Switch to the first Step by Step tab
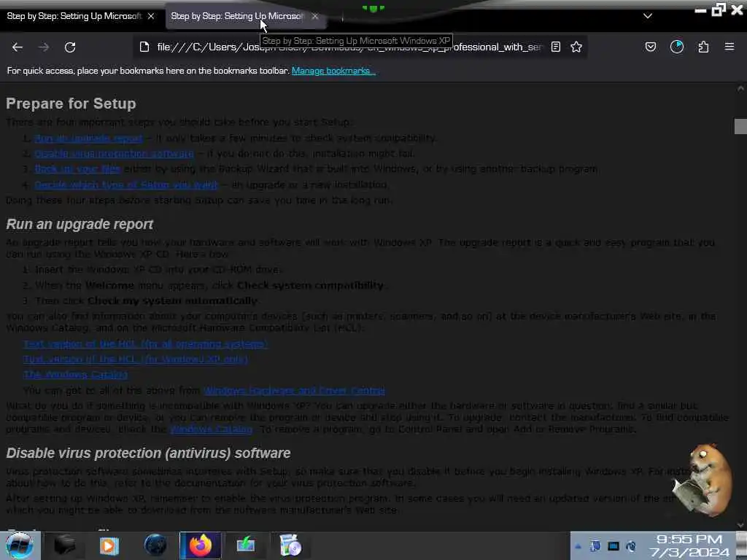 pyautogui.click(x=74, y=16)
